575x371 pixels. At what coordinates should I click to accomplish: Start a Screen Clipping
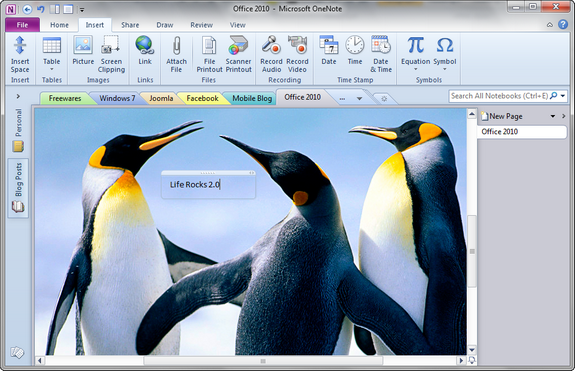click(x=111, y=54)
